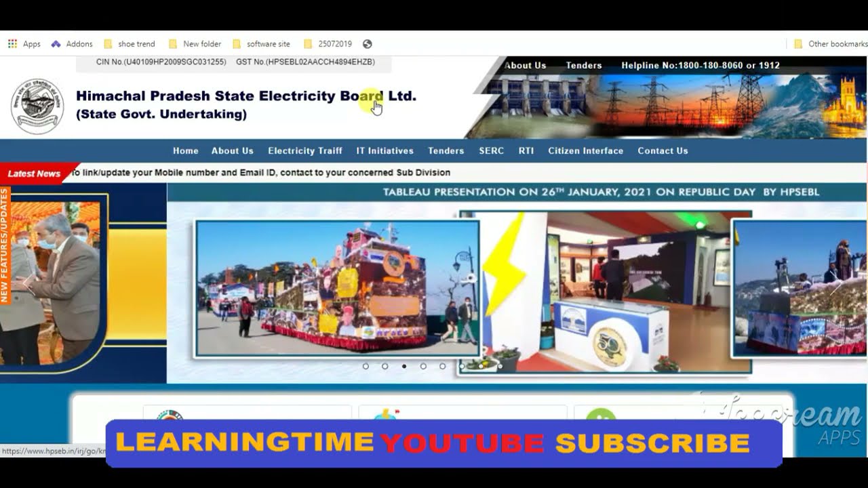This screenshot has height=488, width=868.
Task: Select the second carousel dot
Action: pos(384,366)
